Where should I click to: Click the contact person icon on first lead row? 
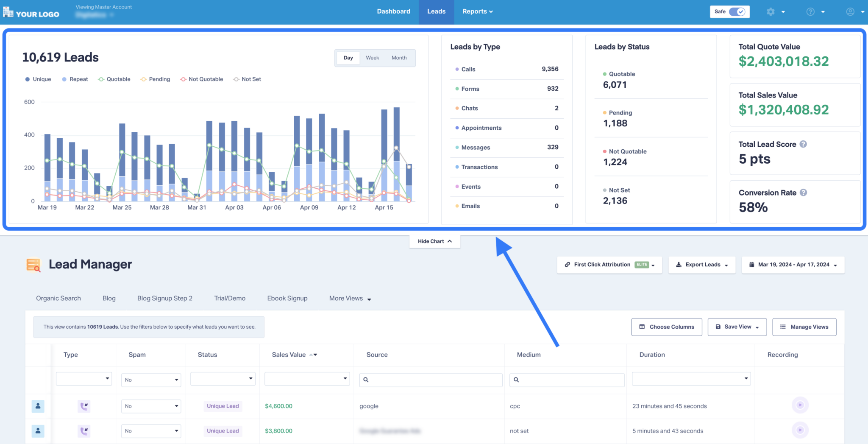coord(38,406)
